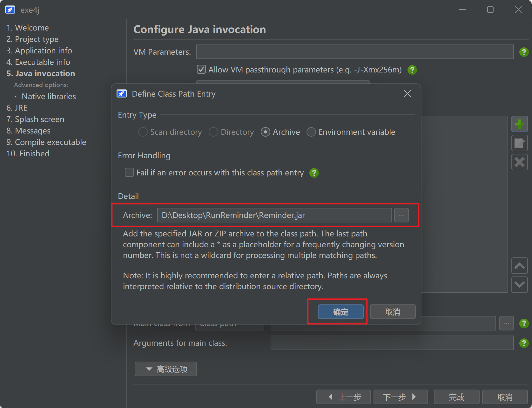532x408 pixels.
Task: Toggle Allow VM passthrough parameters checkbox
Action: [x=201, y=70]
